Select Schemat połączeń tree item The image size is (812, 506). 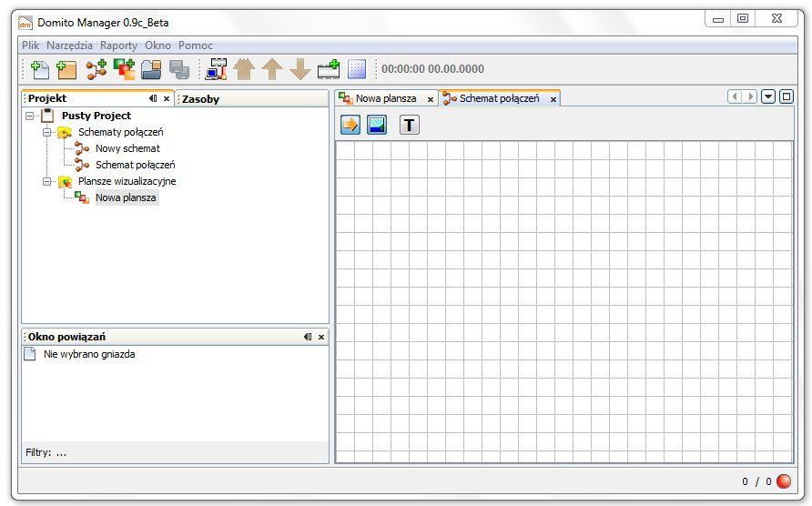[135, 166]
